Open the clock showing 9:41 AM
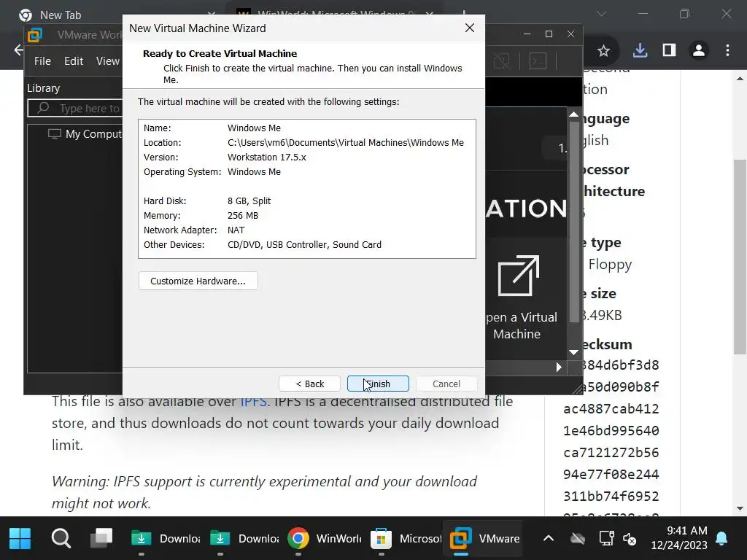Viewport: 747px width, 560px height. (x=679, y=538)
